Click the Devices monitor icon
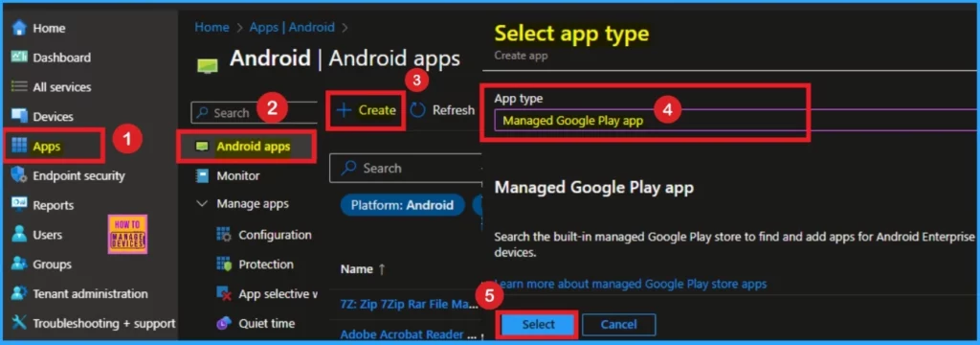This screenshot has height=345, width=980. [19, 117]
